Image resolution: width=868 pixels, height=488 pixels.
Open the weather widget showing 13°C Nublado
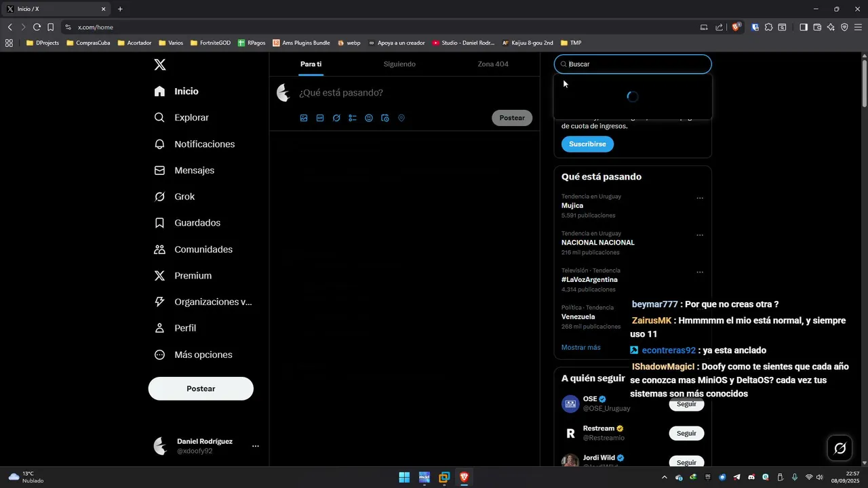point(26,477)
